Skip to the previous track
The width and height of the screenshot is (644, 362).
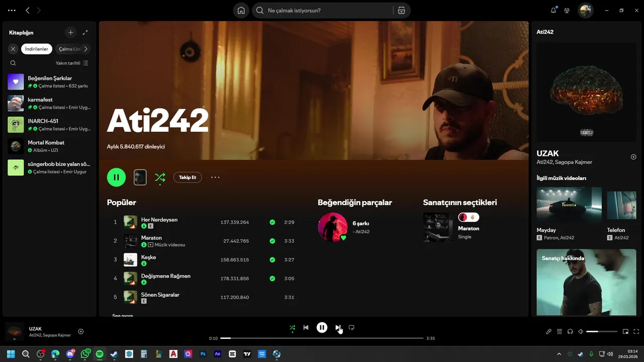click(x=306, y=327)
